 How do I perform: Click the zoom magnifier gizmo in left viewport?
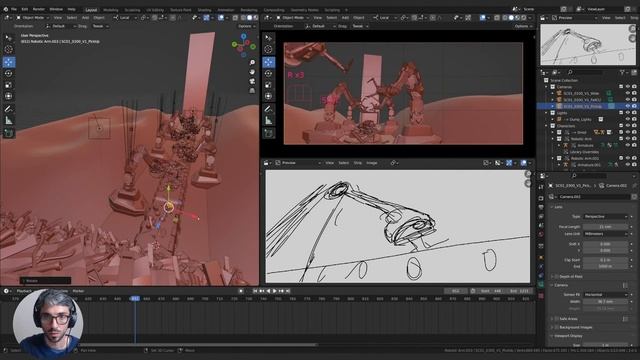pyautogui.click(x=252, y=62)
